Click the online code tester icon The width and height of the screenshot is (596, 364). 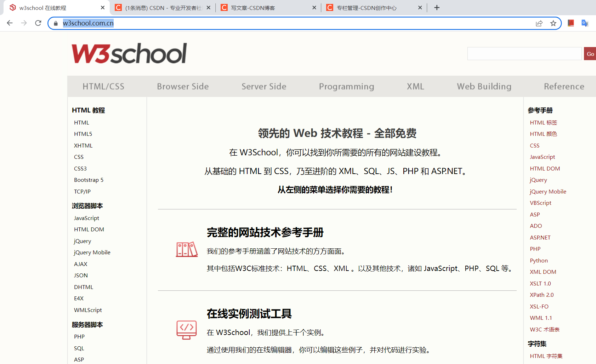pyautogui.click(x=187, y=330)
